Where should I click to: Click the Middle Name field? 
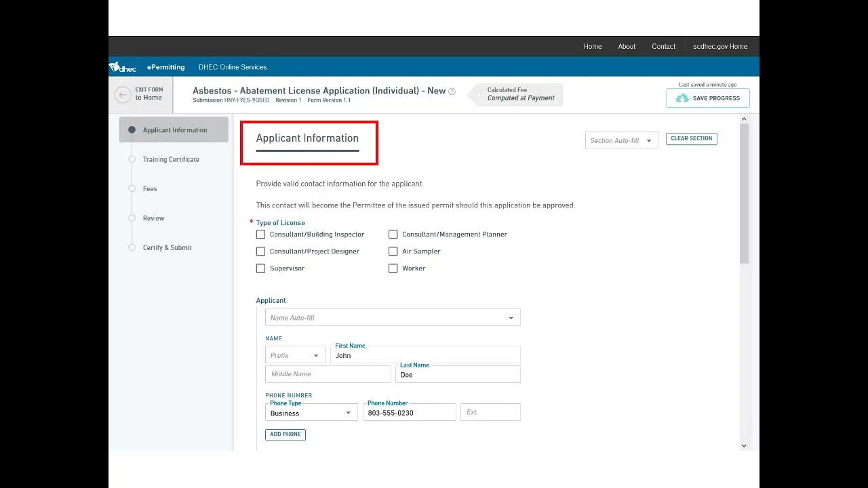(x=328, y=374)
